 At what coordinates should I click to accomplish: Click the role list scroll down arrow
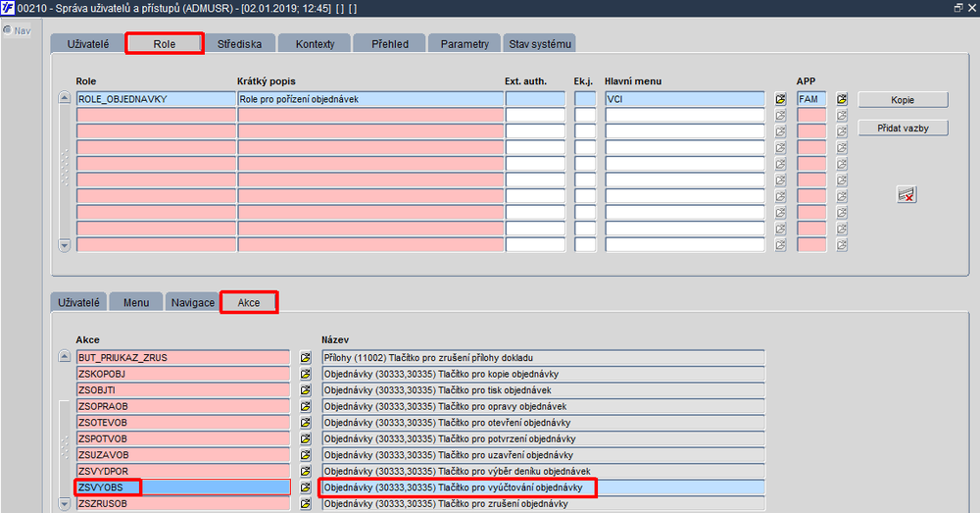click(65, 245)
